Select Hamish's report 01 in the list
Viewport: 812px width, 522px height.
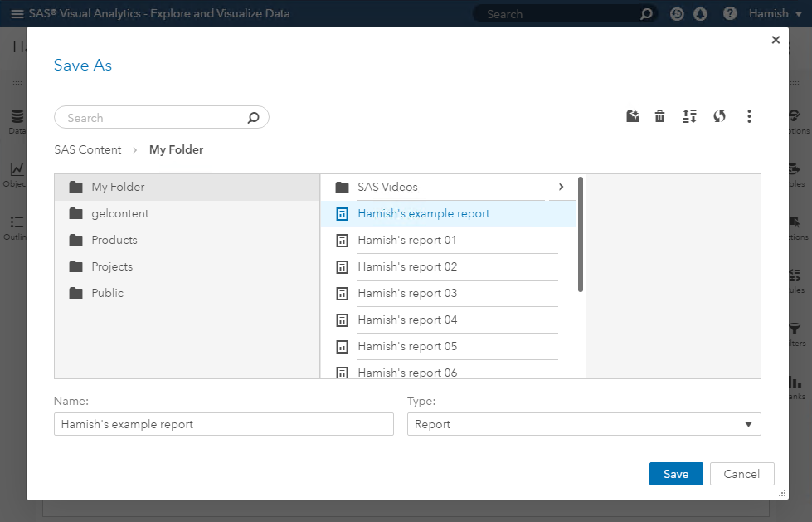[407, 241]
